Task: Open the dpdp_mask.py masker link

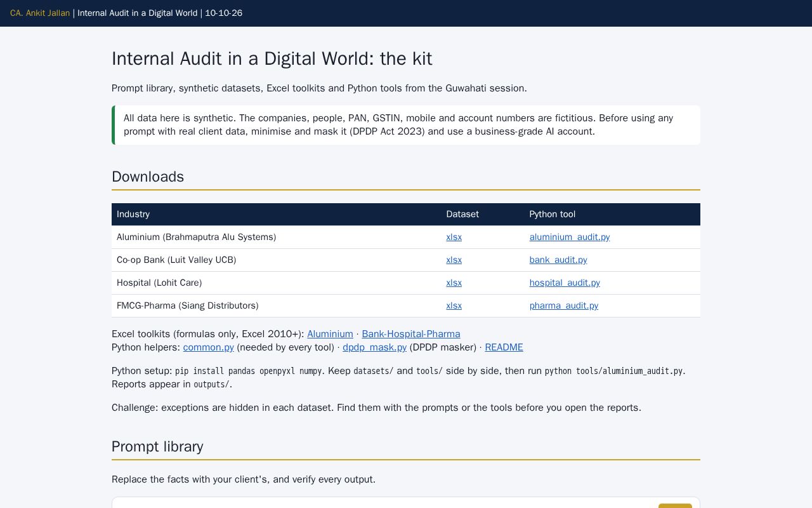Action: tap(374, 347)
